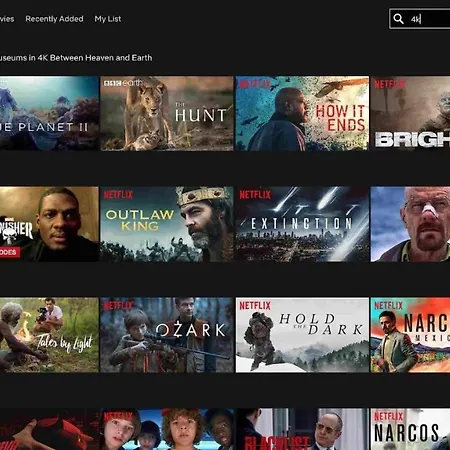The width and height of the screenshot is (450, 450).
Task: Open the Breaking Bad thumbnail with bandaged nose
Action: [410, 224]
